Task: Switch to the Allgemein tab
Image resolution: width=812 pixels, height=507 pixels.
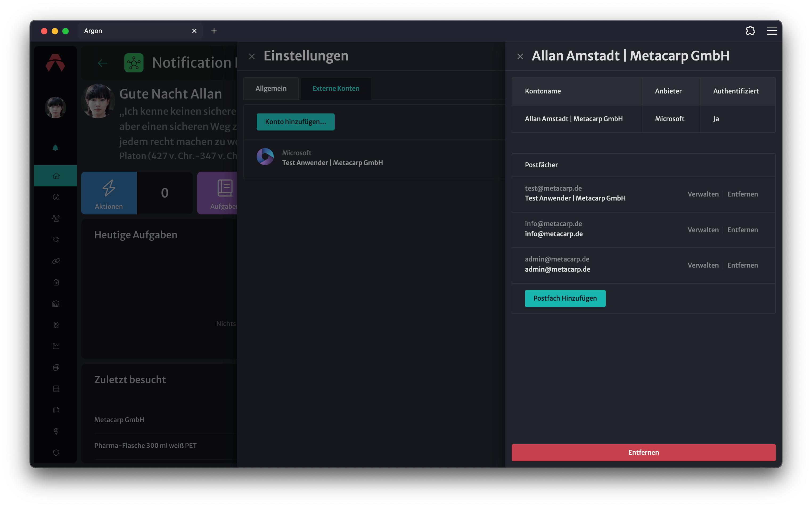Action: pyautogui.click(x=271, y=88)
